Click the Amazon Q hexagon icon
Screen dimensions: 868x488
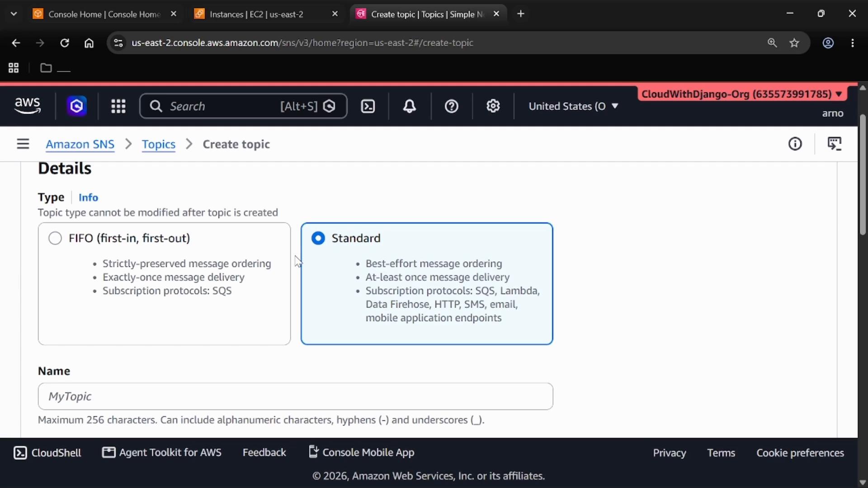click(x=77, y=106)
